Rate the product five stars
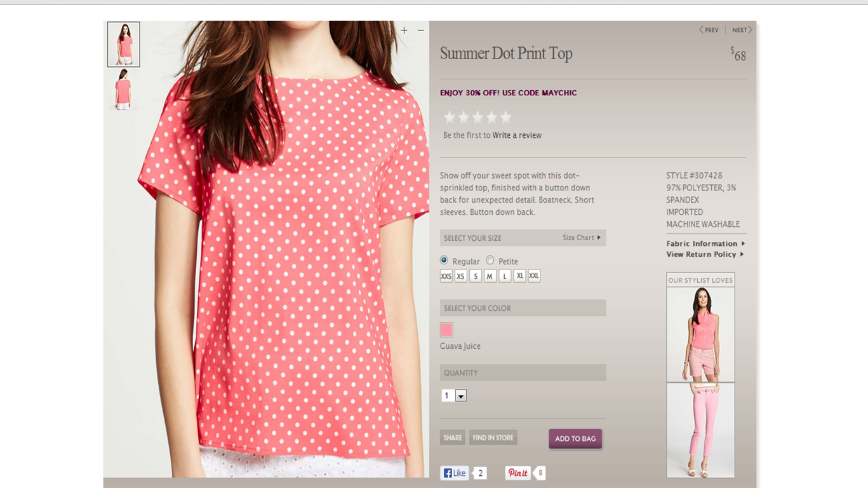Image resolution: width=868 pixels, height=488 pixels. [505, 117]
